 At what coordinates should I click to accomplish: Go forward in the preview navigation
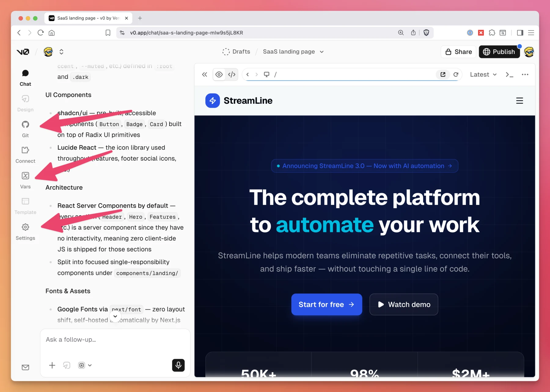pos(257,74)
